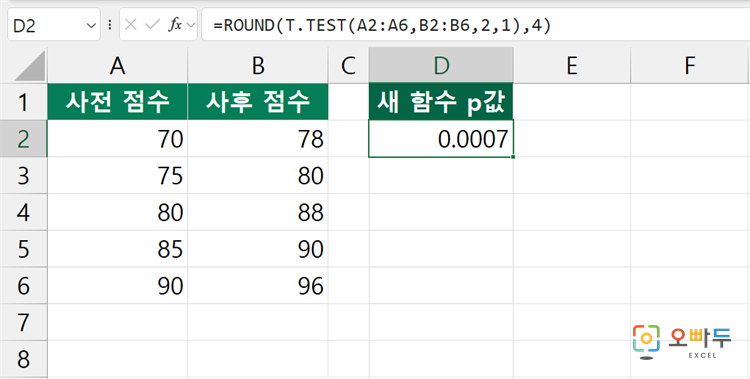
Task: Select column A header
Action: click(117, 66)
